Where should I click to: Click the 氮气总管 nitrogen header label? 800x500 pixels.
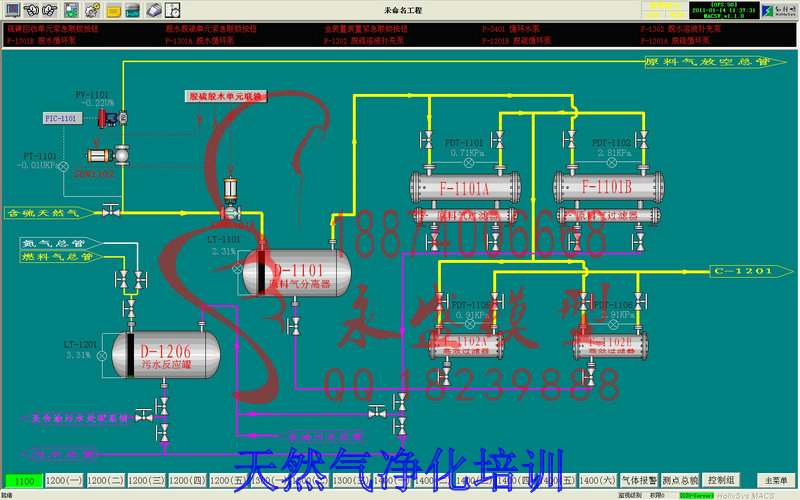pos(61,243)
